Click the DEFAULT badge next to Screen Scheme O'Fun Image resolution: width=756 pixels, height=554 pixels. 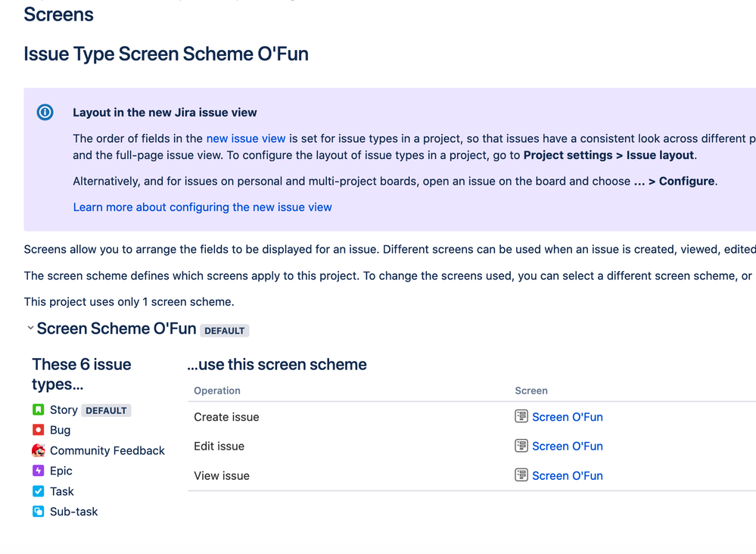225,330
